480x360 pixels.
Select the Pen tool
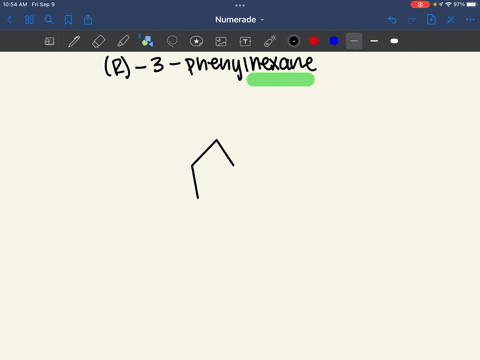coord(74,41)
